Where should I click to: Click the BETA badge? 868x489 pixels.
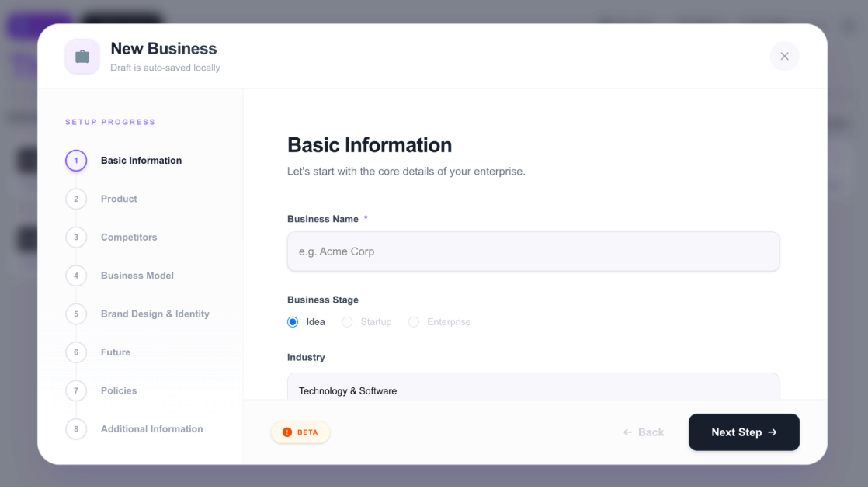(x=300, y=432)
